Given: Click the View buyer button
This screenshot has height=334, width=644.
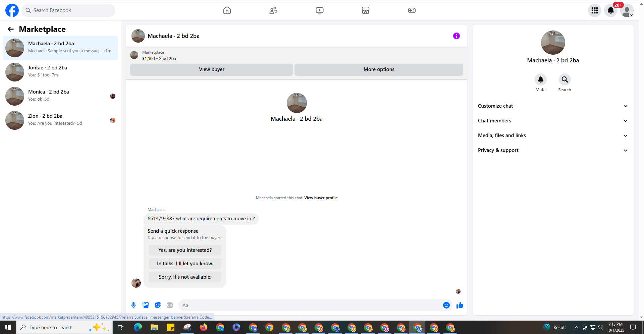Looking at the screenshot, I should tap(212, 69).
